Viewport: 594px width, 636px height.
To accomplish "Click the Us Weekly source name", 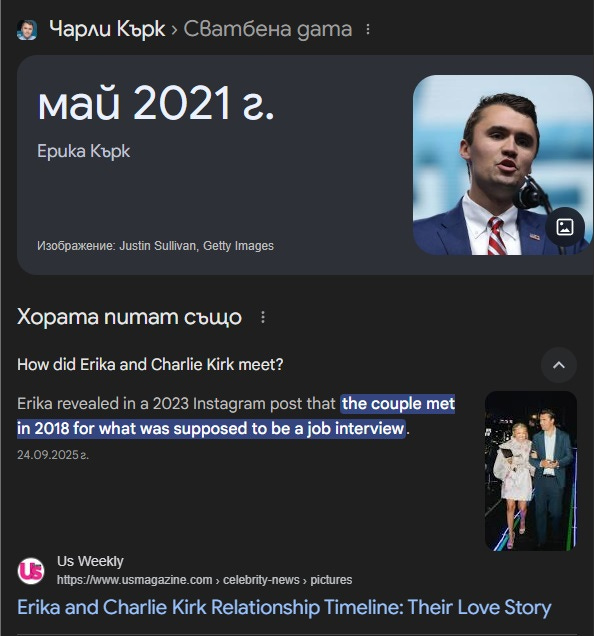I will click(x=90, y=561).
